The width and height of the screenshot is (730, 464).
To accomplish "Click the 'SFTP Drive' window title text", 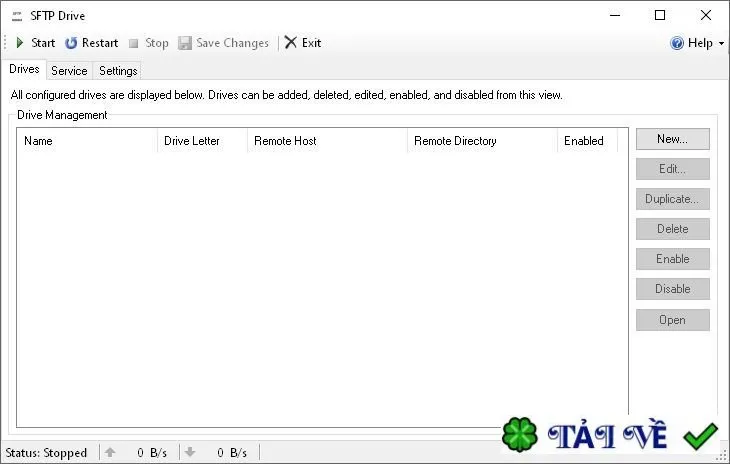I will [x=58, y=16].
